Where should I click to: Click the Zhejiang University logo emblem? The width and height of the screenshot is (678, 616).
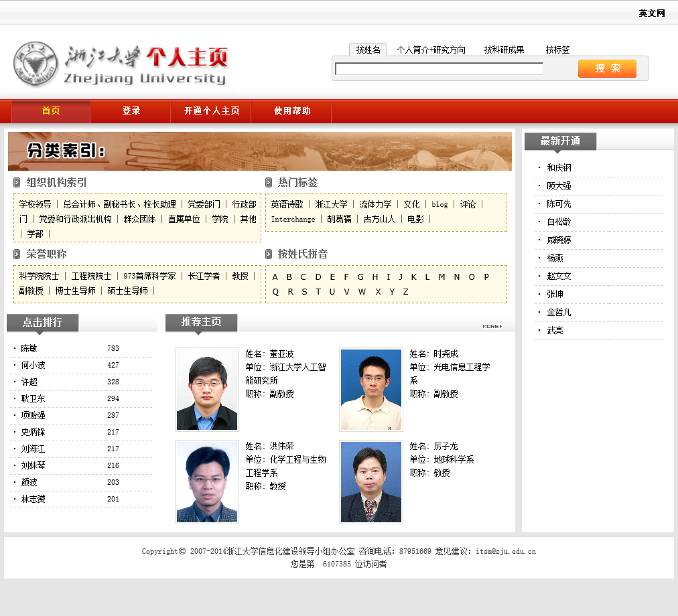(36, 64)
